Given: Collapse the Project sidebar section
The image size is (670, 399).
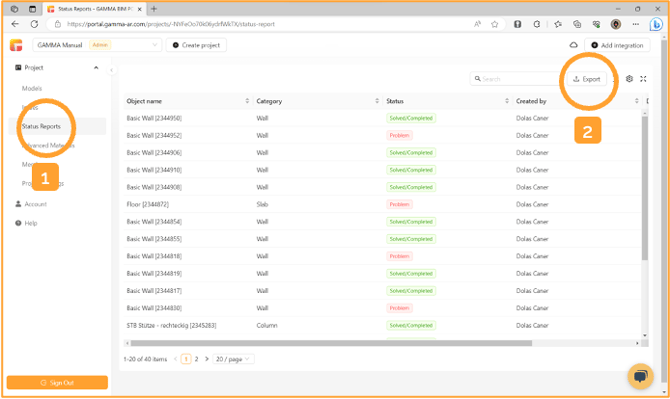Looking at the screenshot, I should pos(96,67).
